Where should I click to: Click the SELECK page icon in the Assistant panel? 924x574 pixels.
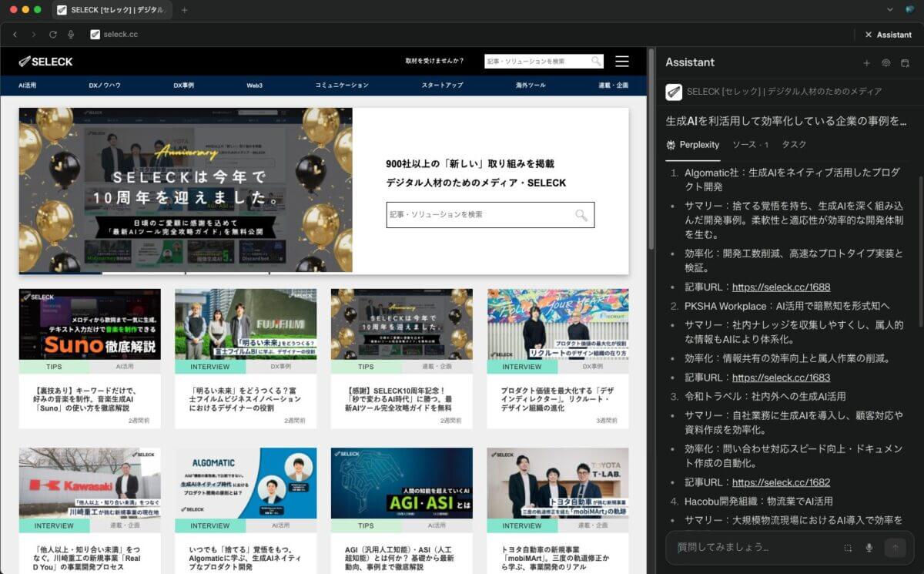[x=673, y=92]
